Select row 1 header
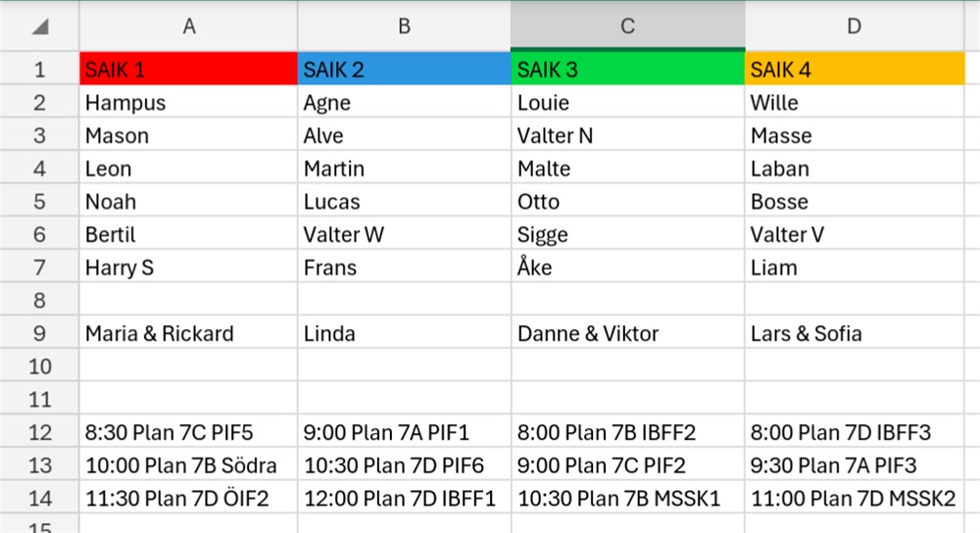 click(x=39, y=69)
